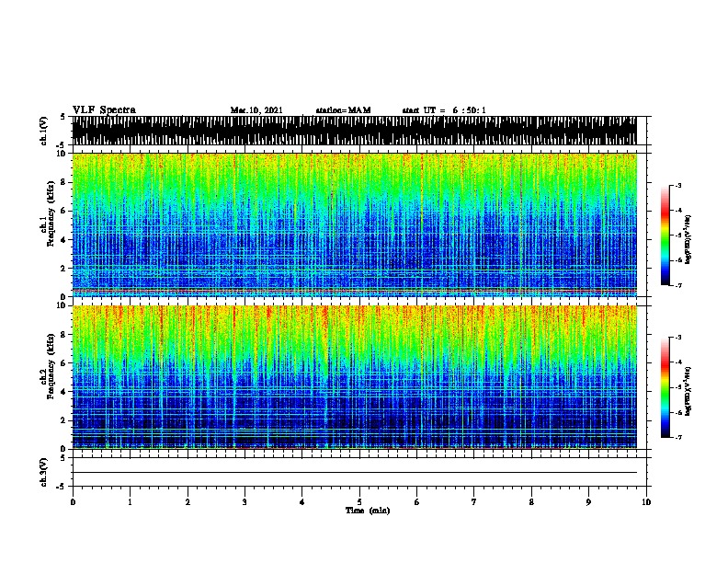Click the flat line in the ch.3 voltage panel
This screenshot has height=563, width=728.
pyautogui.click(x=354, y=473)
